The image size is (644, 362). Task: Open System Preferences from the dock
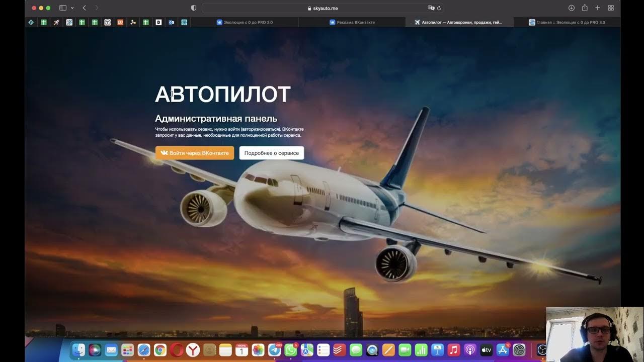pos(519,350)
